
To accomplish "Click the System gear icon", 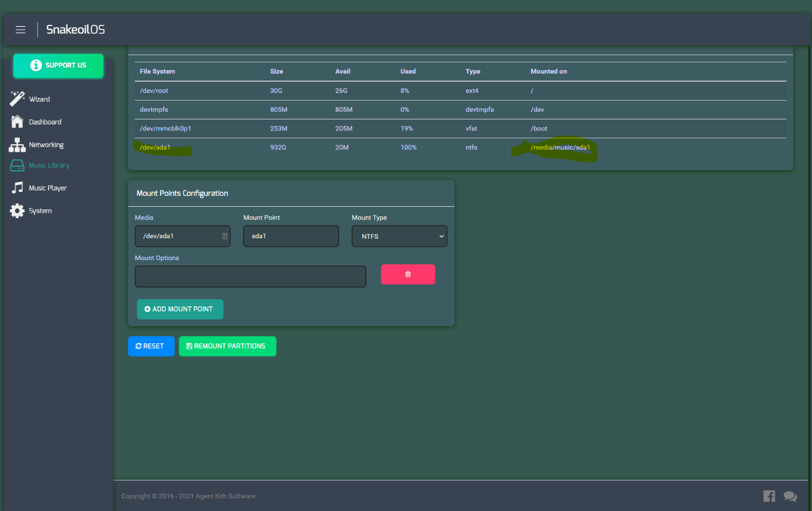I will 17,211.
